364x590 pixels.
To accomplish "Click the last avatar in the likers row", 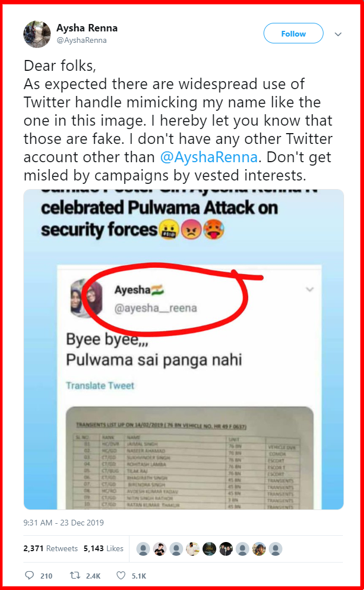I will point(275,549).
